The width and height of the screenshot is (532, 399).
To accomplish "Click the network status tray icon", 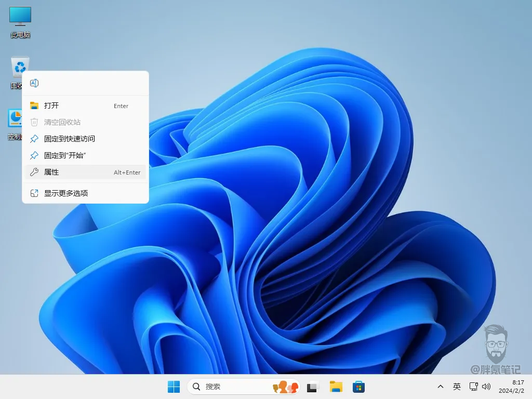I will [x=473, y=387].
